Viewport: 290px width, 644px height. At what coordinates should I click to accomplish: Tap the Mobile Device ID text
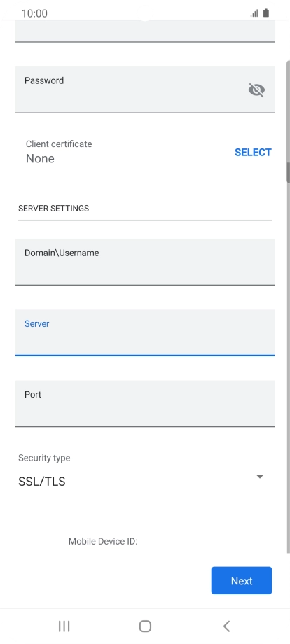coord(103,541)
